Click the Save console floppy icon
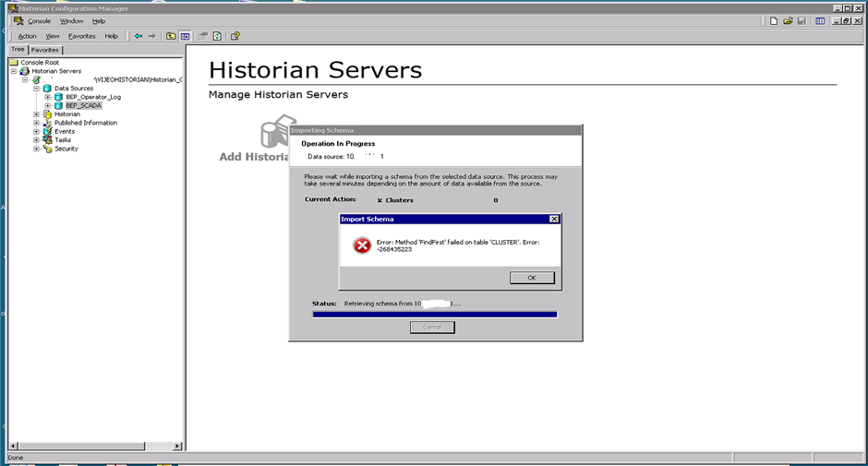This screenshot has width=868, height=466. coord(802,21)
